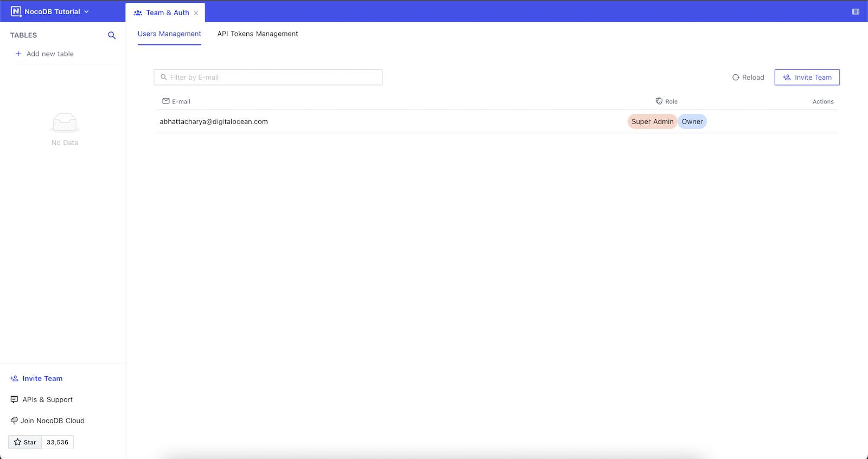Open the NocoDB Tutorial project dropdown
Screen dimensions: 868x459
(56, 11)
